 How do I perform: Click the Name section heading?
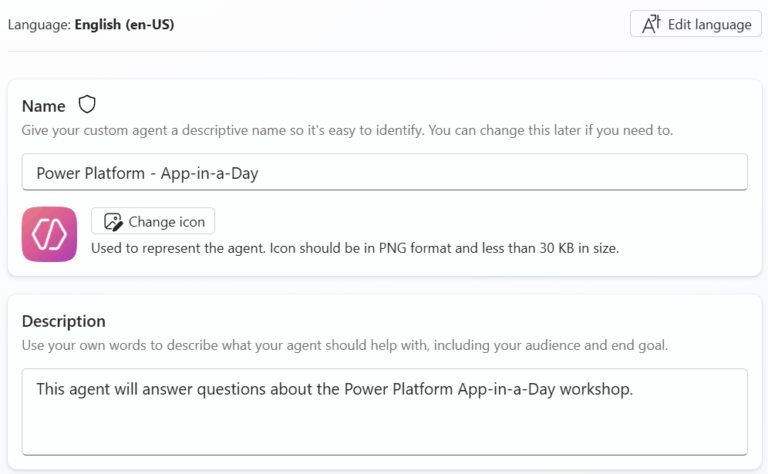[44, 106]
